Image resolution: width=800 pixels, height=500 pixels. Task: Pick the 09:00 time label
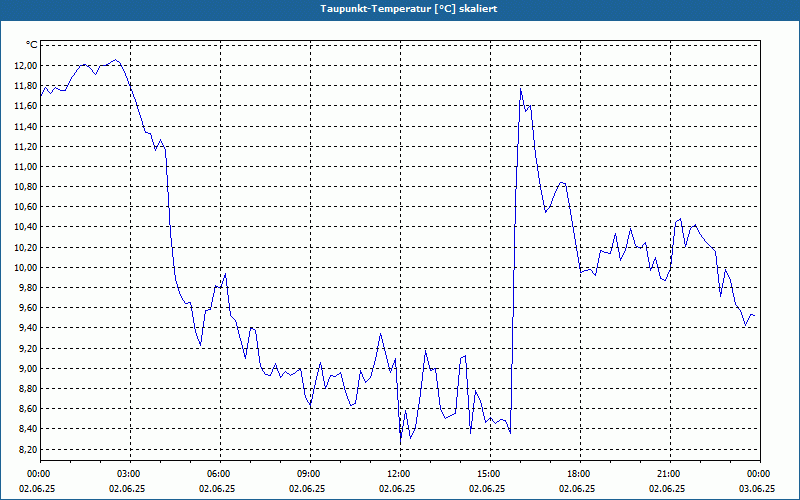(310, 474)
